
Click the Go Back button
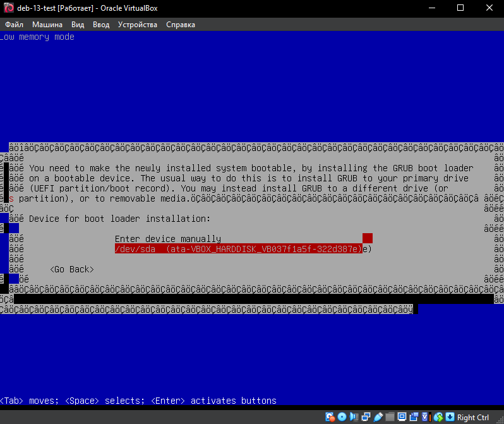click(72, 269)
